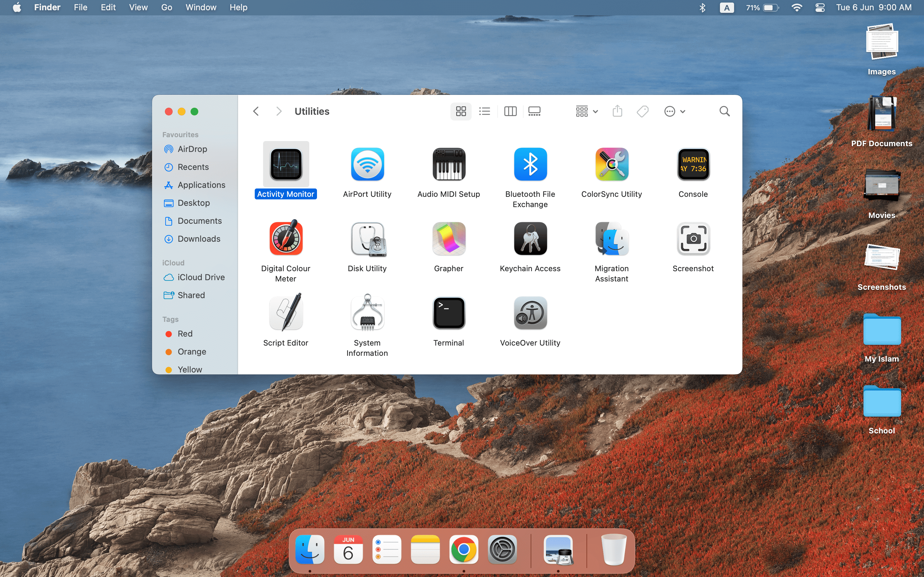Select the School folder on desktop

(882, 409)
